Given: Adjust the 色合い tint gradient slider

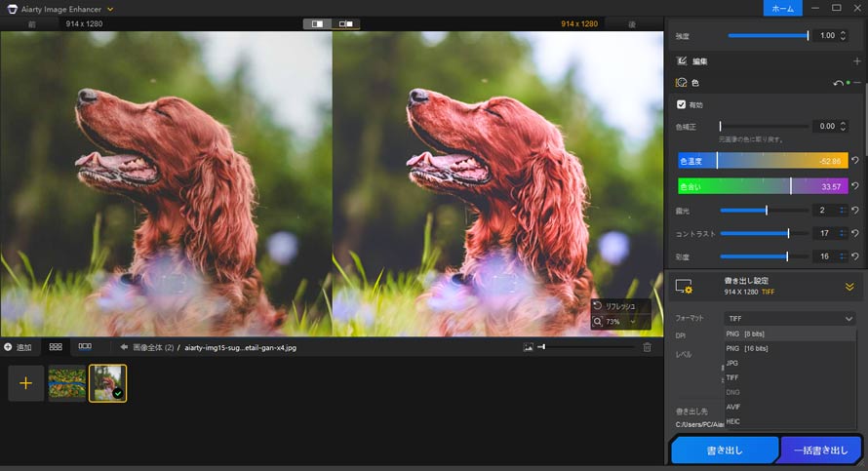Looking at the screenshot, I should point(763,186).
